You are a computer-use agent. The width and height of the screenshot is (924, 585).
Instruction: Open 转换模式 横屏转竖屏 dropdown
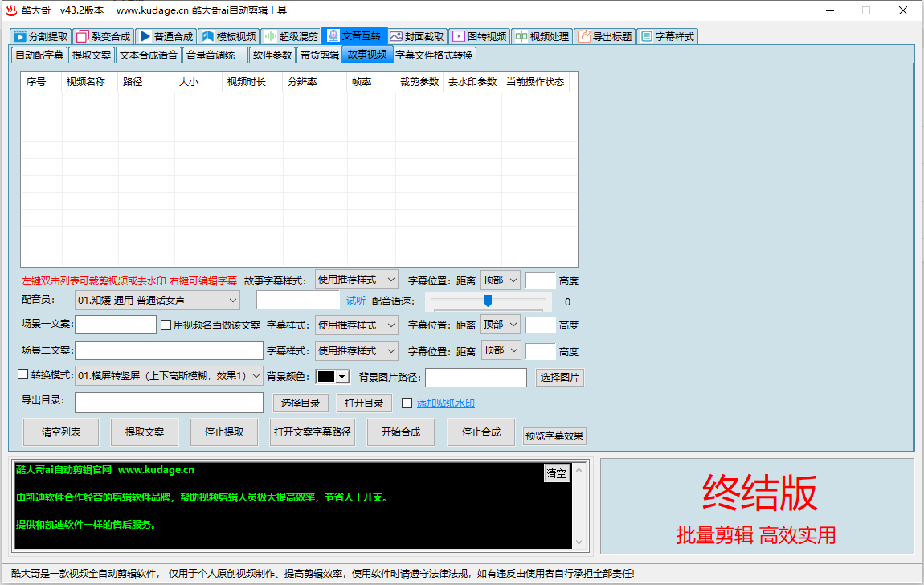(x=169, y=376)
